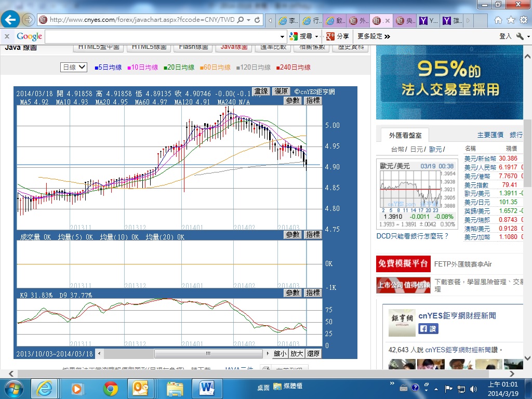Screen dimensions: 532x399
Task: Open the browser Tools gear icon
Action: coord(524,20)
